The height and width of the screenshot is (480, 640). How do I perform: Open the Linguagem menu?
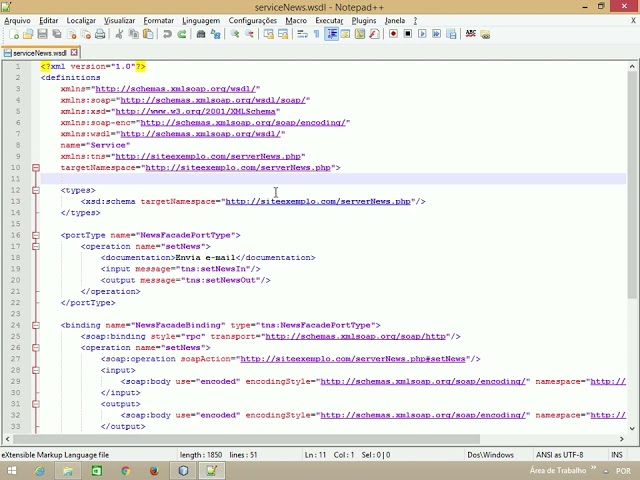pos(201,20)
